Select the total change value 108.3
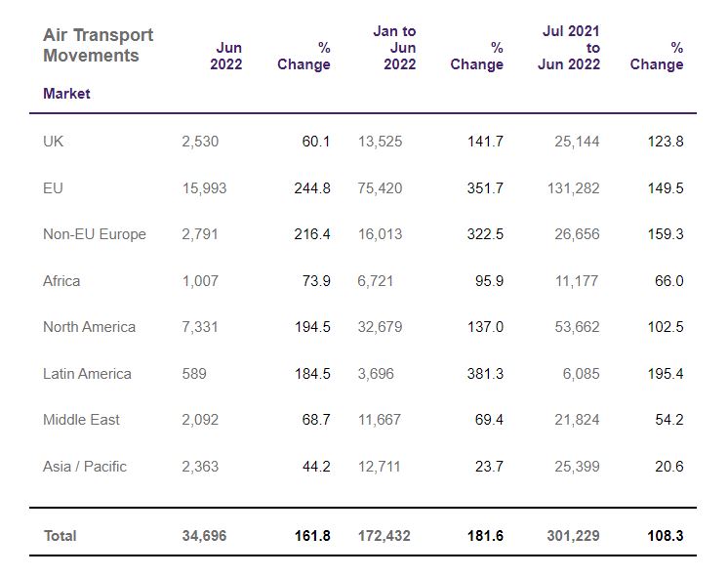Screen dimensions: 728x576 (x=666, y=536)
